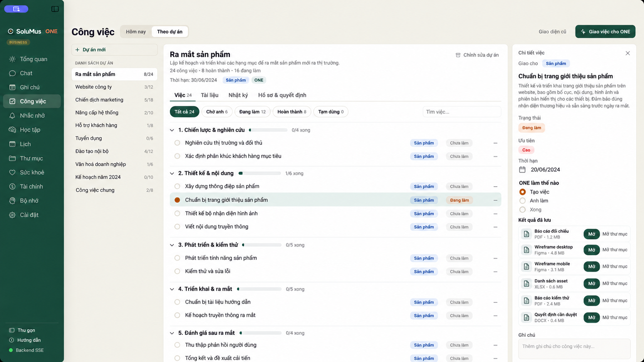Open the Tài chính dollar icon

tap(12, 187)
